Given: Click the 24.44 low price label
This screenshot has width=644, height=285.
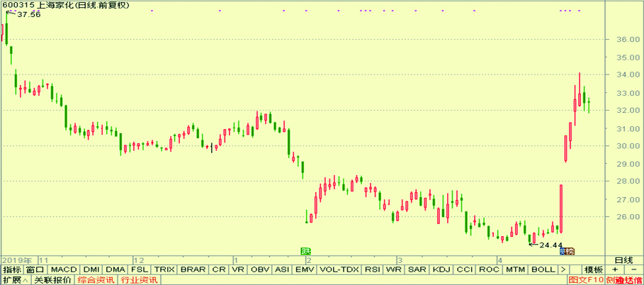Looking at the screenshot, I should (x=550, y=245).
